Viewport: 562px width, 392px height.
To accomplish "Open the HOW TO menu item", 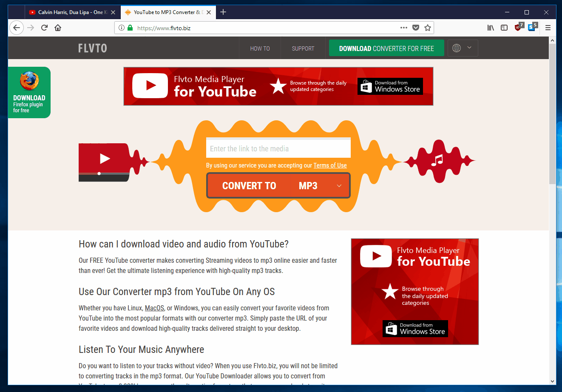I will point(260,48).
